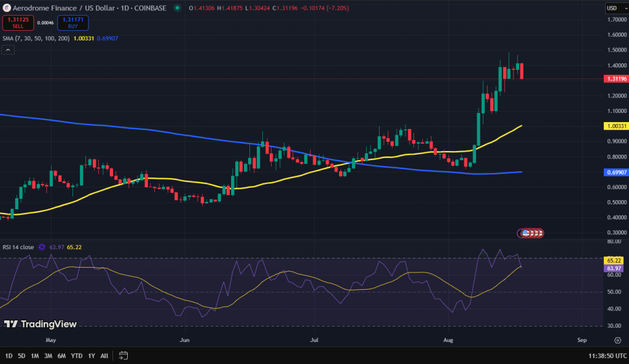Open the USD currency dropdown
Image resolution: width=629 pixels, height=364 pixels.
616,8
